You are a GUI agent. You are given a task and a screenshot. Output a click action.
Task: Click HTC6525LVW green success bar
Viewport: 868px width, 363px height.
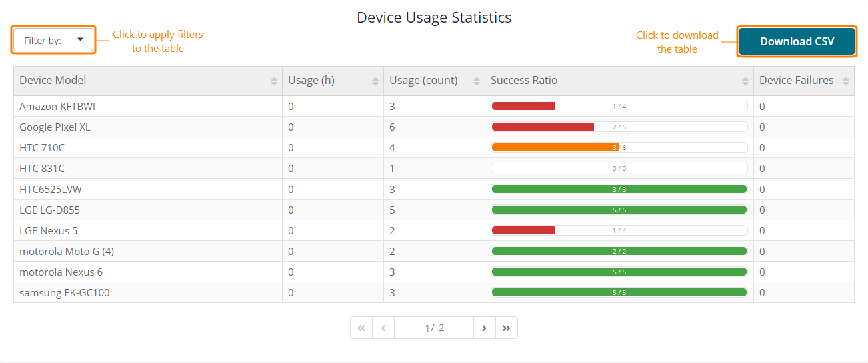pos(619,189)
